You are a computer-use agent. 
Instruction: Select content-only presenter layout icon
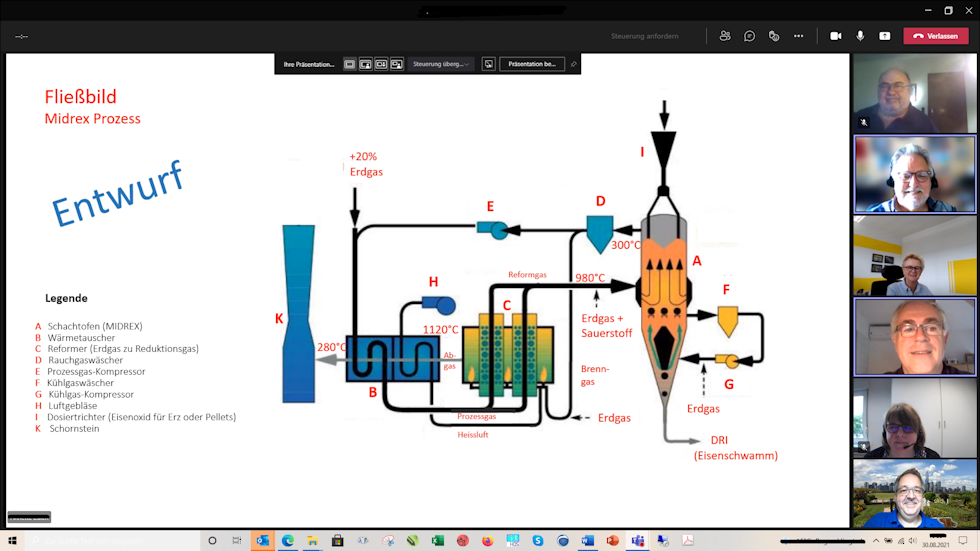coord(349,64)
